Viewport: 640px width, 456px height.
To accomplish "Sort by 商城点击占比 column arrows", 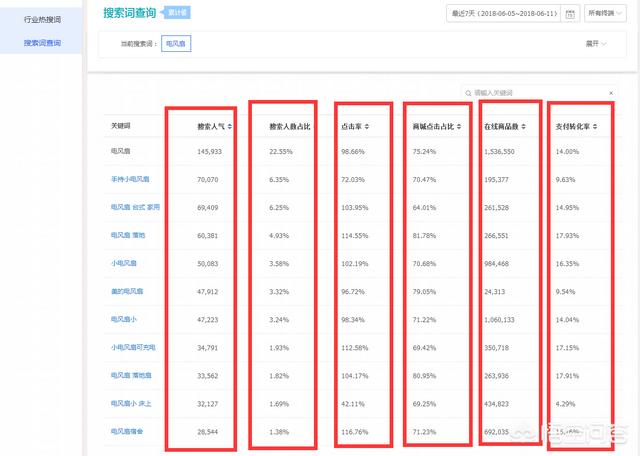I will coord(459,127).
